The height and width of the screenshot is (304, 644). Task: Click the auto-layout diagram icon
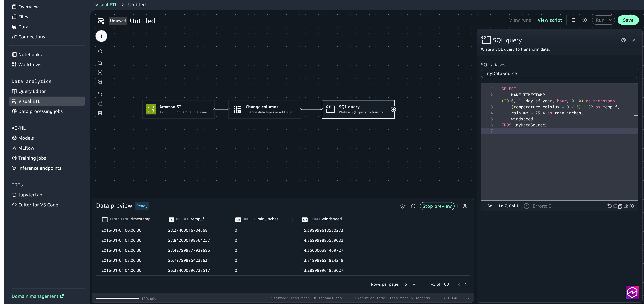pyautogui.click(x=100, y=51)
